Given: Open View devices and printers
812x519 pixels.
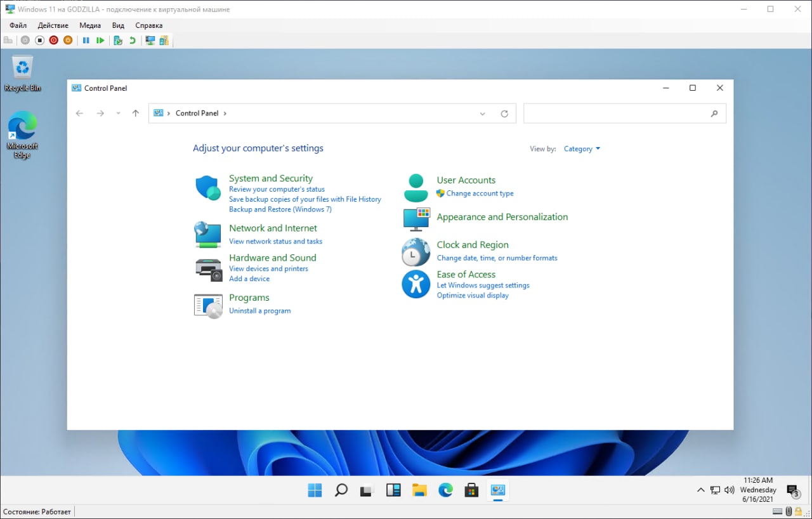Looking at the screenshot, I should [x=268, y=268].
